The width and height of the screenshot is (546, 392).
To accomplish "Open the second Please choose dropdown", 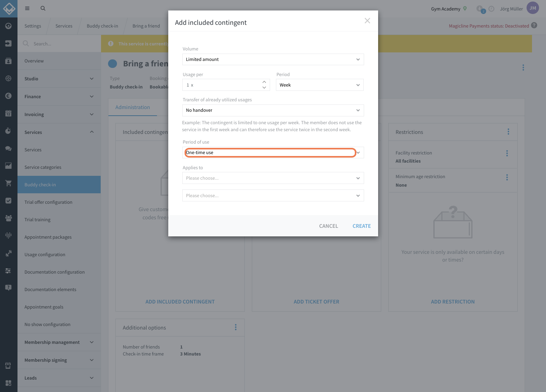I will coord(273,196).
